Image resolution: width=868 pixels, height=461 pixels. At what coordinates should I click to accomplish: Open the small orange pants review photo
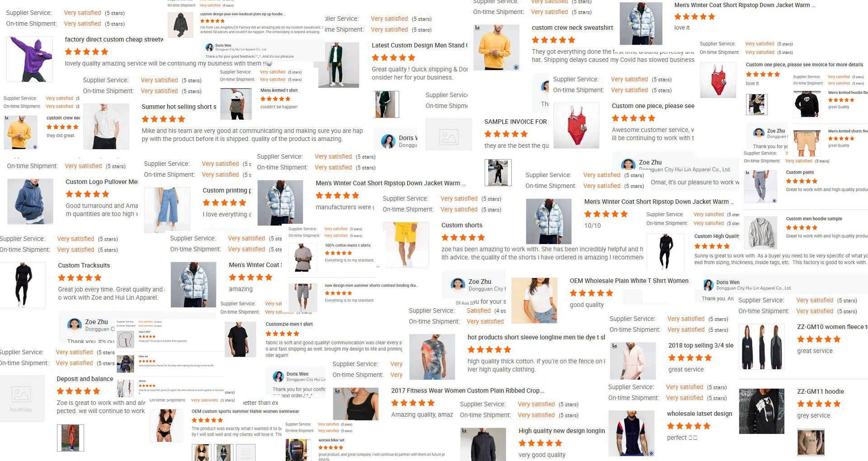click(71, 438)
